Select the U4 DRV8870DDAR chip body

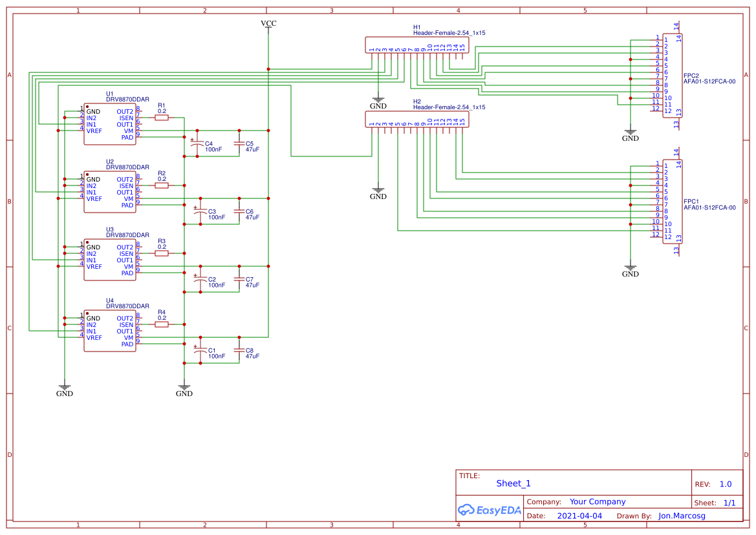110,331
